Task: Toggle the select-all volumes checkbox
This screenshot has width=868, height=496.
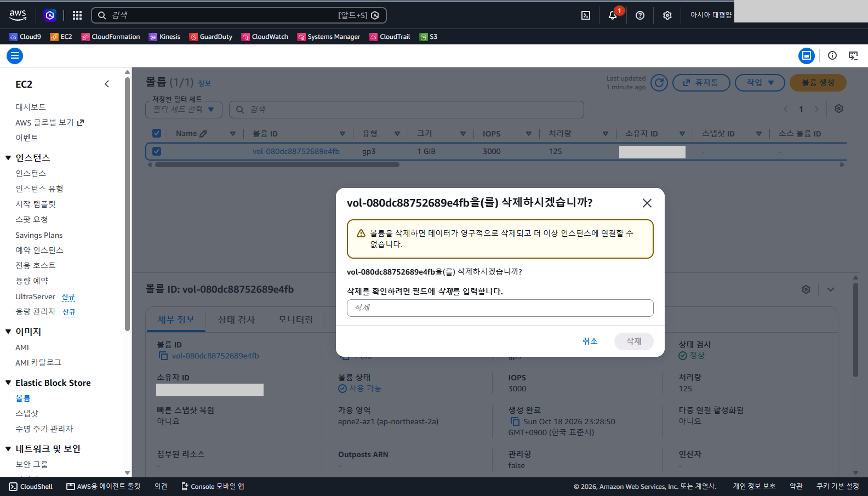Action: [x=157, y=133]
